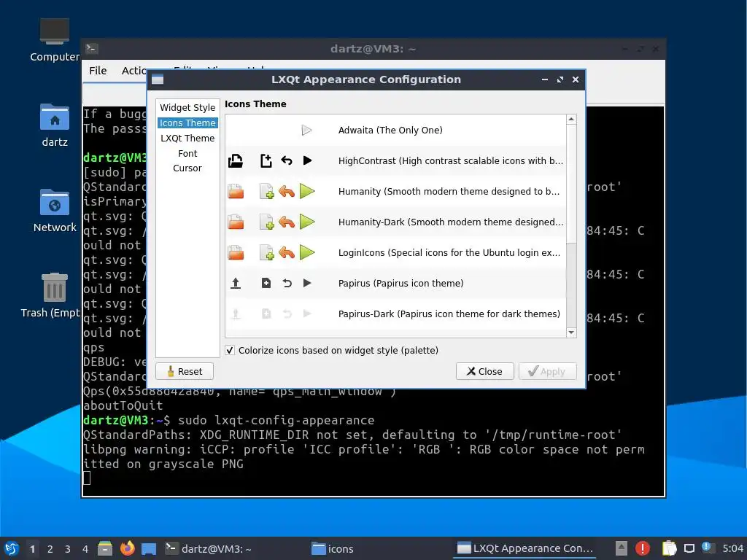Click the Humanity row orange undo icon
This screenshot has height=560, width=747.
pos(286,192)
